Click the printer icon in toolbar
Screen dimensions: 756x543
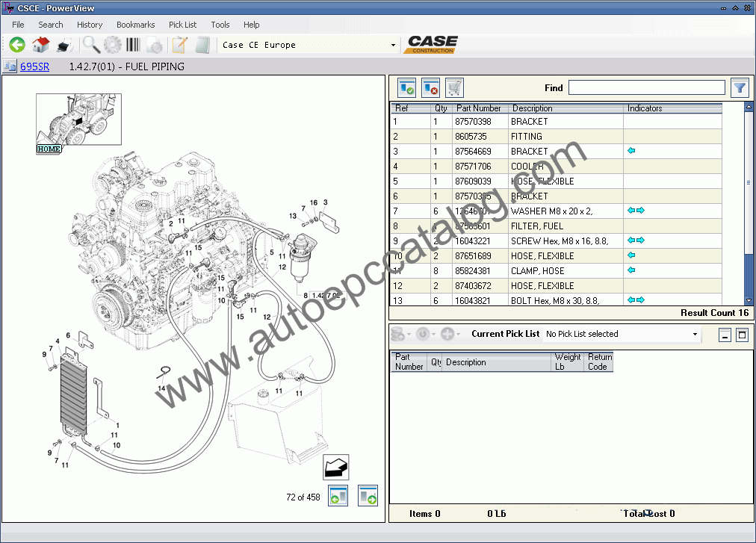(x=63, y=45)
